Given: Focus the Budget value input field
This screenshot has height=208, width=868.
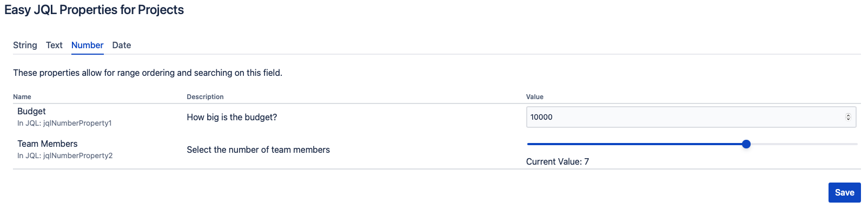Looking at the screenshot, I should 691,117.
